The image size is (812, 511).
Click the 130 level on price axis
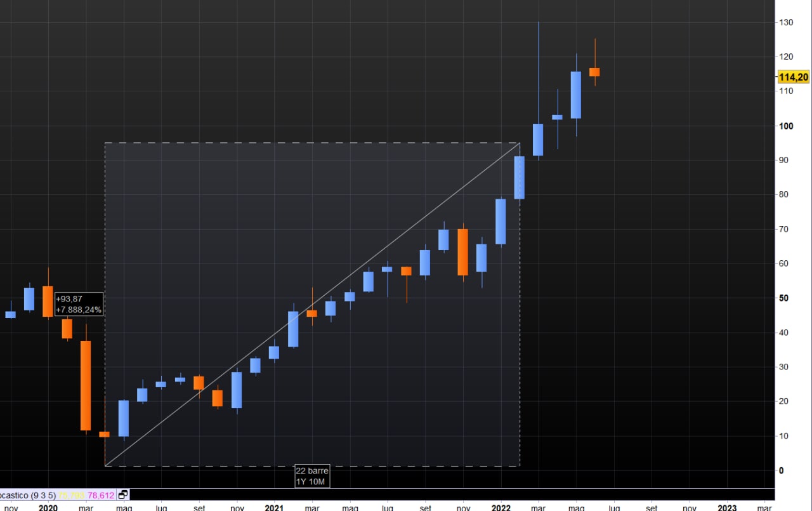785,23
